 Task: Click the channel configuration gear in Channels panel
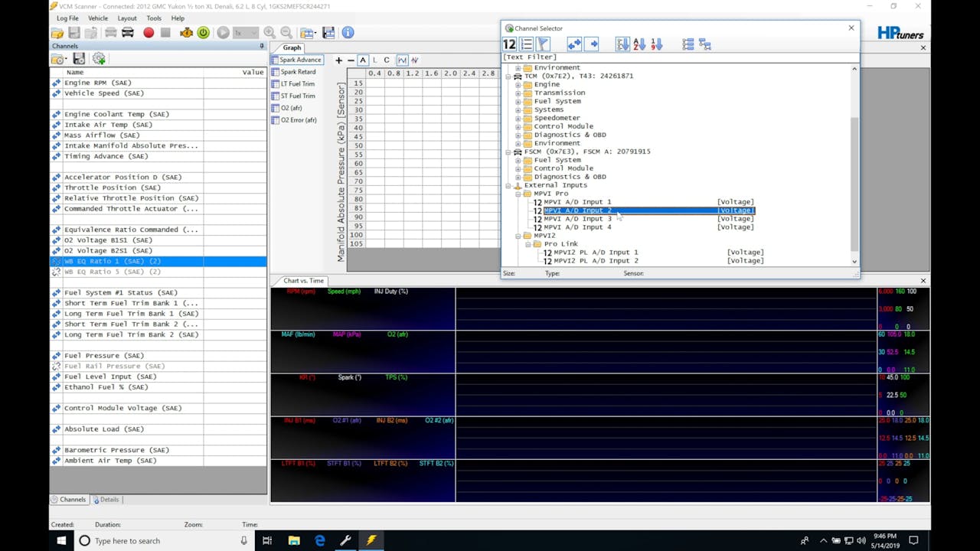[98, 58]
